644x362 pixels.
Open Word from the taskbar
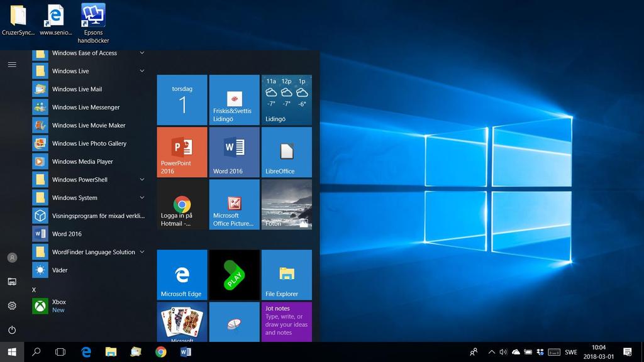pos(186,352)
